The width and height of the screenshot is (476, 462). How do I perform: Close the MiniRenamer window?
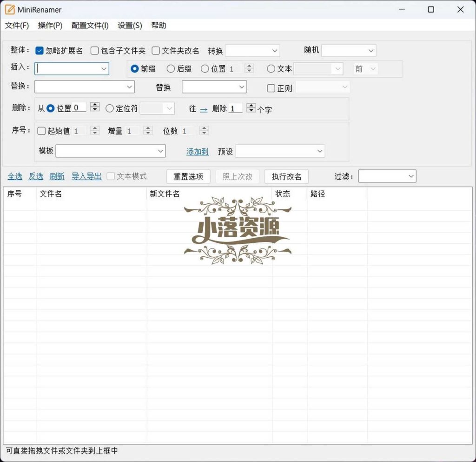click(460, 10)
